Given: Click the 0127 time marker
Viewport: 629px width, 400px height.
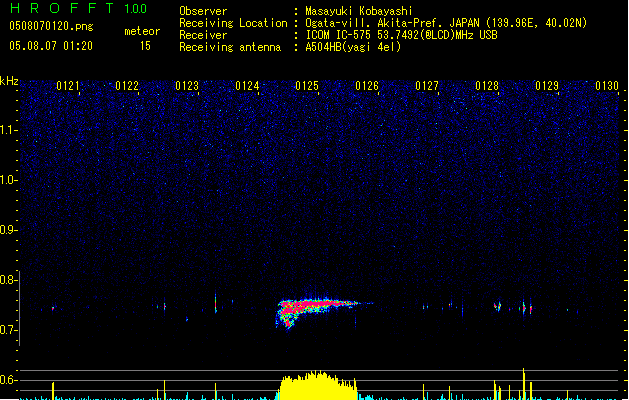Looking at the screenshot, I should click(427, 86).
